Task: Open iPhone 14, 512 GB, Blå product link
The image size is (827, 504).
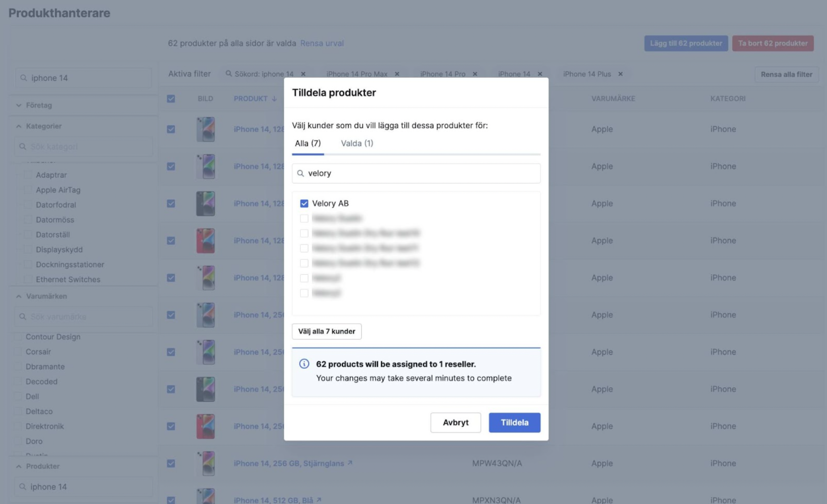Action: tap(273, 500)
